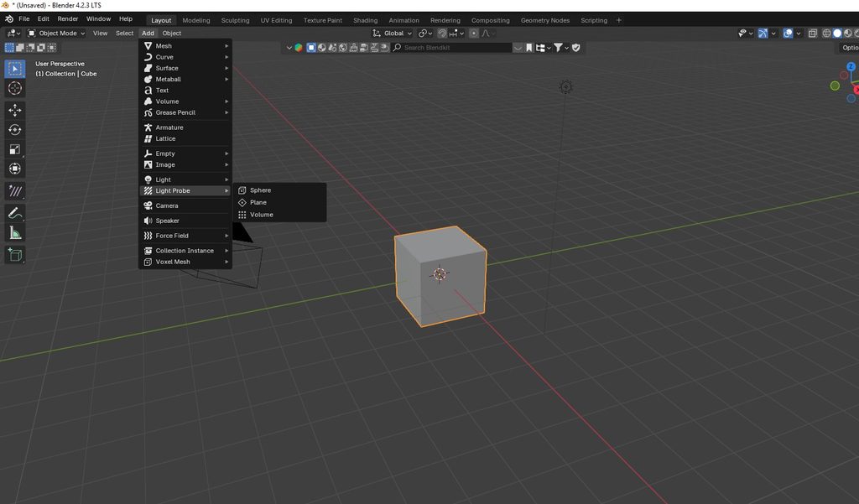Toggle proportional editing button
Viewport: 859px width, 504px height.
click(x=474, y=34)
